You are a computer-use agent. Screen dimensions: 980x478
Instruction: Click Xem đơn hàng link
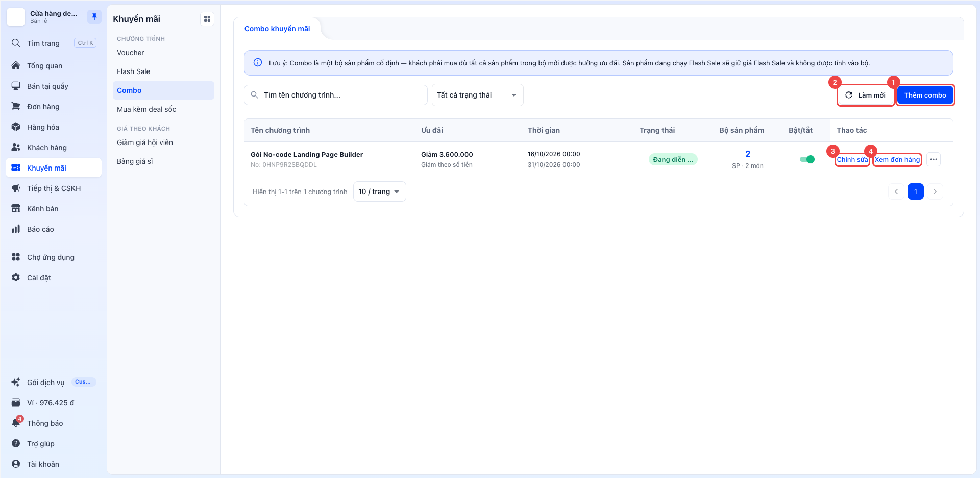point(897,160)
